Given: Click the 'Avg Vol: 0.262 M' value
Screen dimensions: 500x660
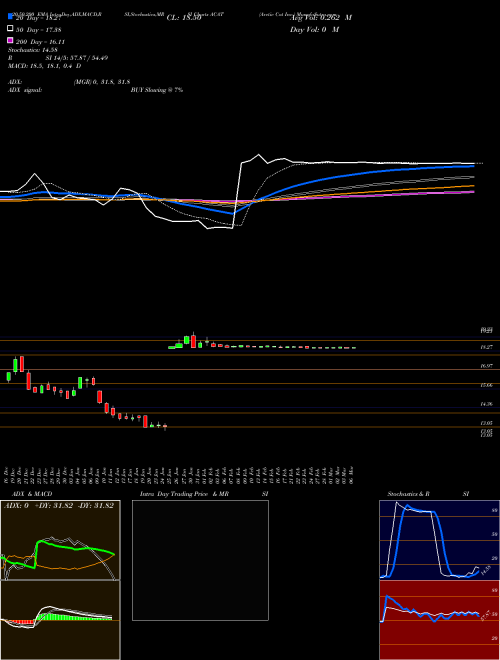Looking at the screenshot, I should [321, 18].
